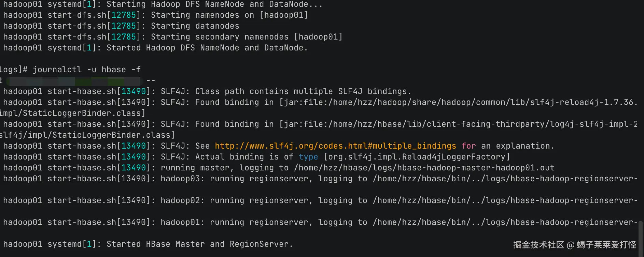Viewport: 644px width, 257px height.
Task: Open the slf4j.org multiple_bindings URL
Action: click(x=335, y=146)
